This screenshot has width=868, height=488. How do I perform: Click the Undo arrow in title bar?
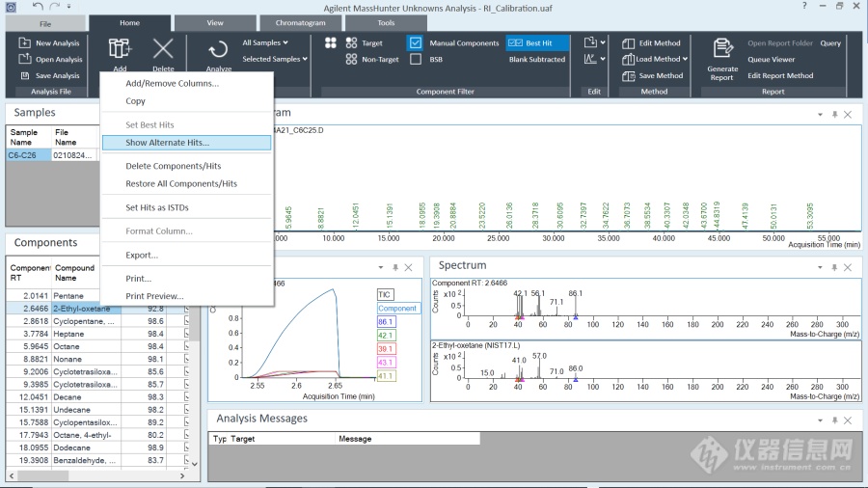(x=37, y=6)
